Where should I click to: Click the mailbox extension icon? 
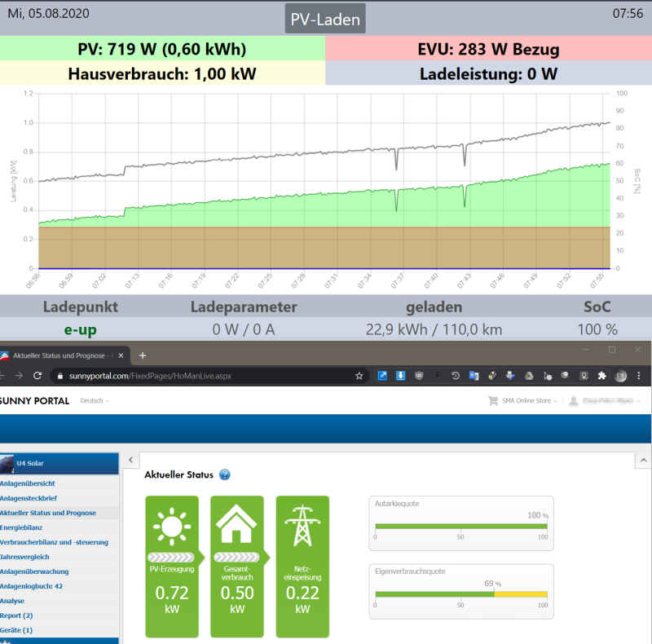point(492,376)
